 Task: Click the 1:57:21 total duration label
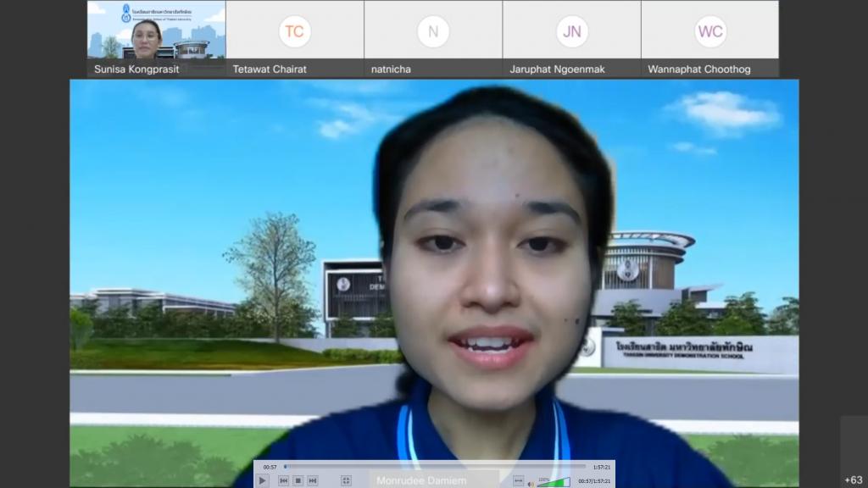click(x=601, y=467)
